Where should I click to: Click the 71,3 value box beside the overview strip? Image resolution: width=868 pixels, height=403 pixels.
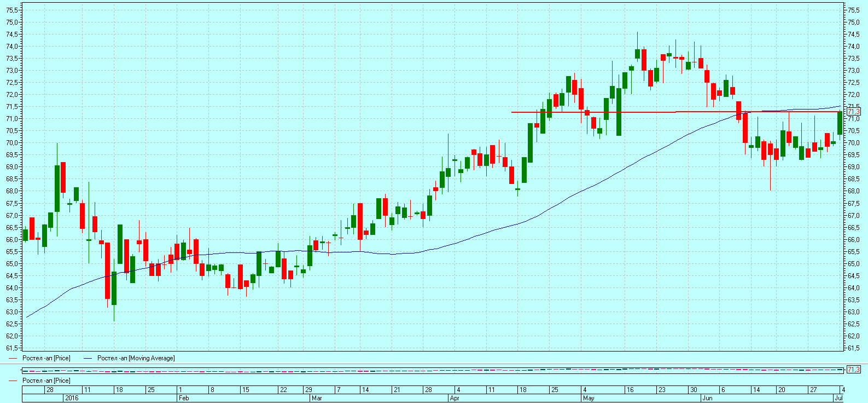pyautogui.click(x=854, y=370)
